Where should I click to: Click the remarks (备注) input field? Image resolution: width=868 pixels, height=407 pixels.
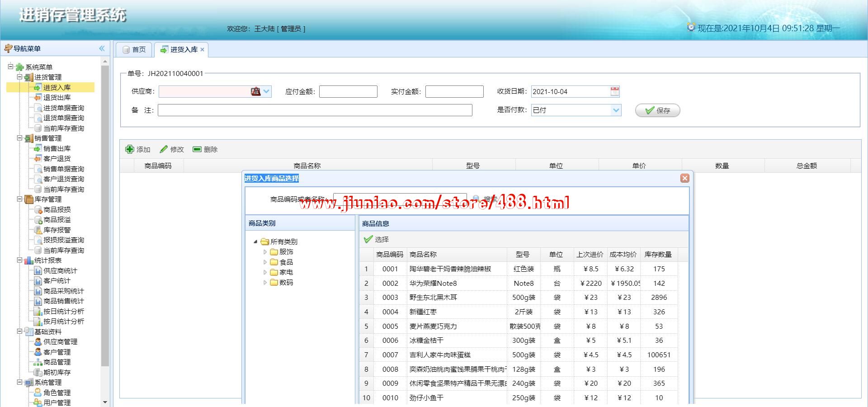tap(315, 110)
